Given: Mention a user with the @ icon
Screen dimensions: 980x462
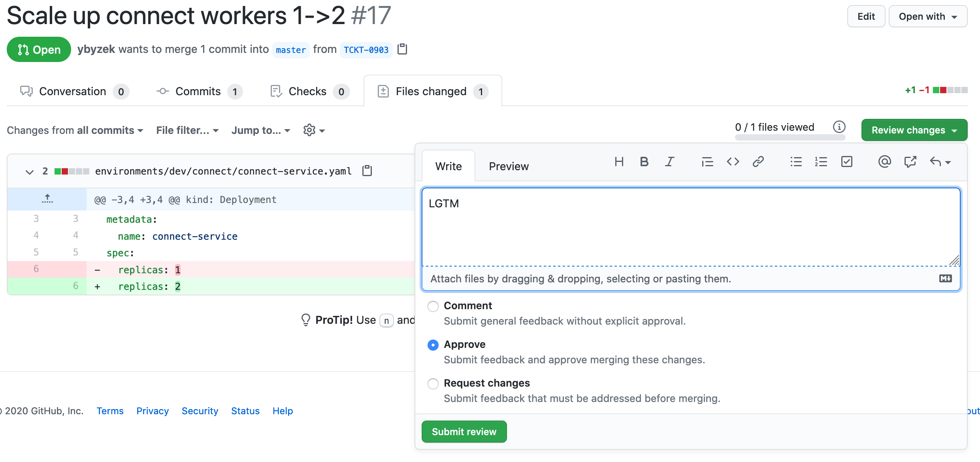Looking at the screenshot, I should [x=884, y=162].
